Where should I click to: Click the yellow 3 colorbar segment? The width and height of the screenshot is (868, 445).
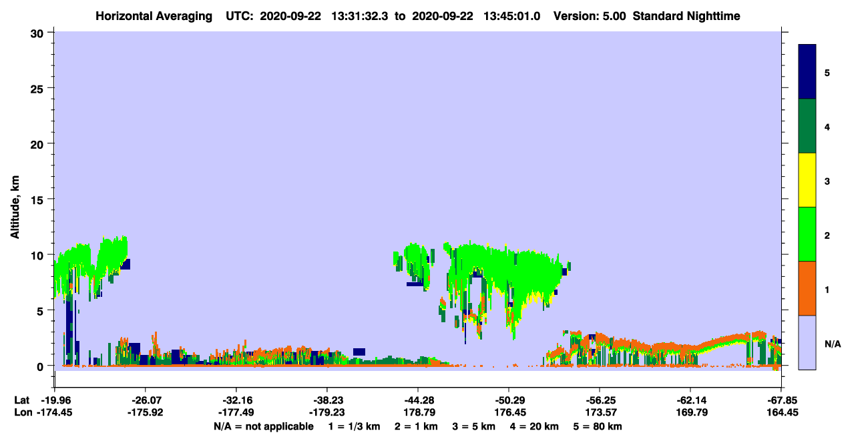807,180
